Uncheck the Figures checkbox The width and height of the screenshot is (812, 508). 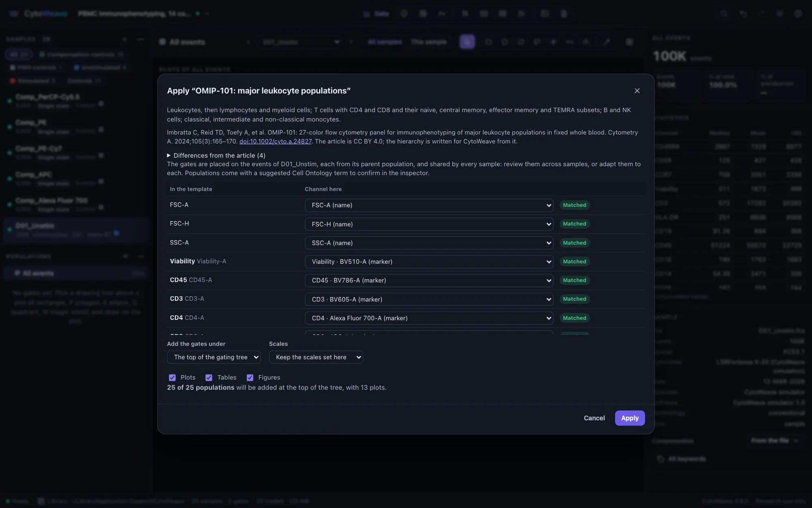click(250, 378)
